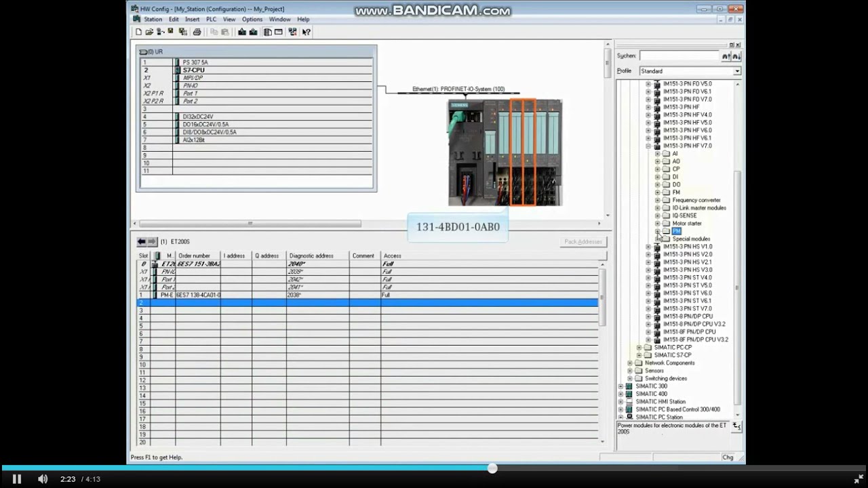Select IM151-3 PN HS V1.0 in catalog
868x488 pixels.
point(687,247)
